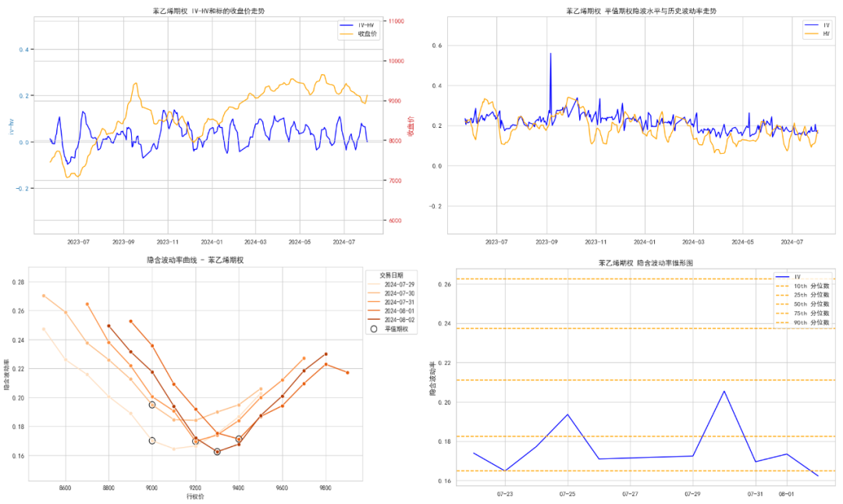843x504 pixels.
Task: Click the circle marker beside "平值期权" legend
Action: [374, 328]
